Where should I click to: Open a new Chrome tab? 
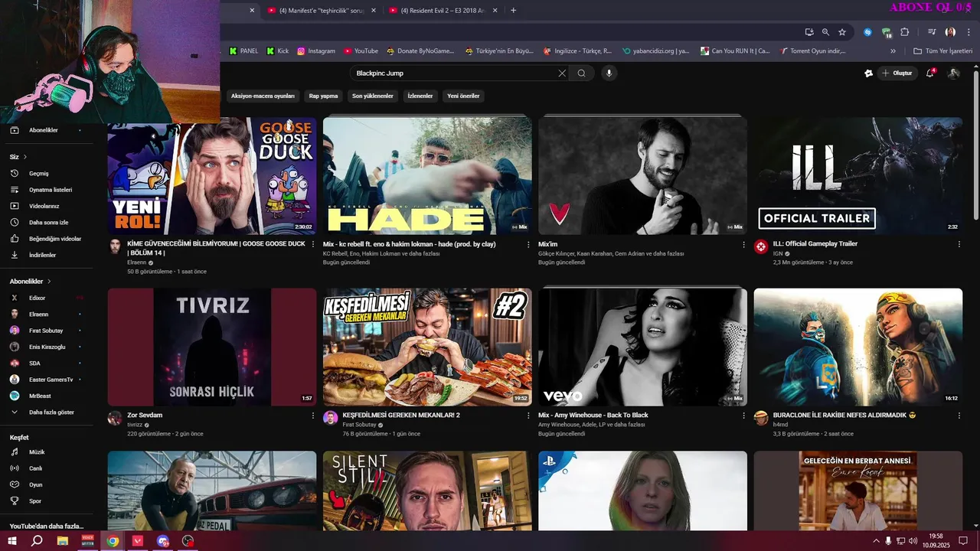tap(513, 10)
